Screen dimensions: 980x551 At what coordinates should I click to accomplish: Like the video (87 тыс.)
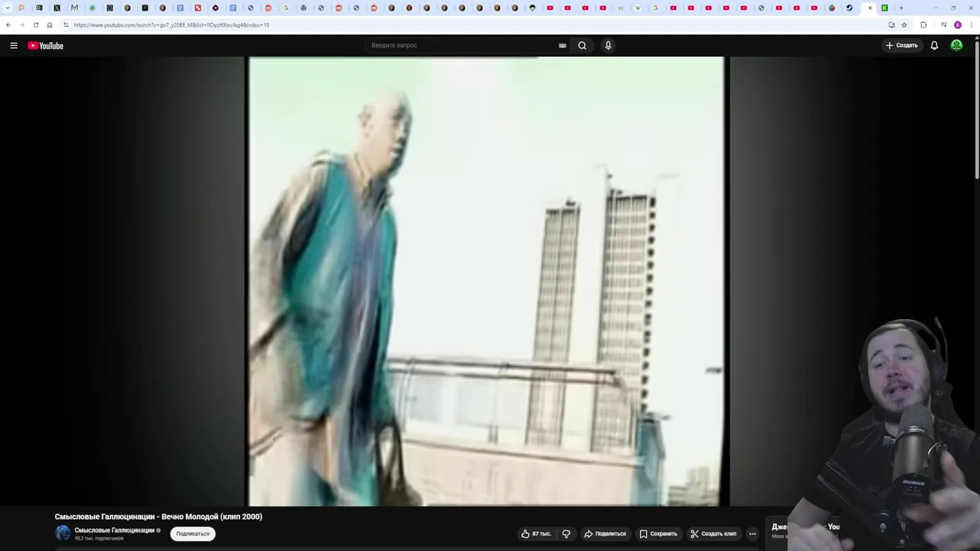pos(536,533)
